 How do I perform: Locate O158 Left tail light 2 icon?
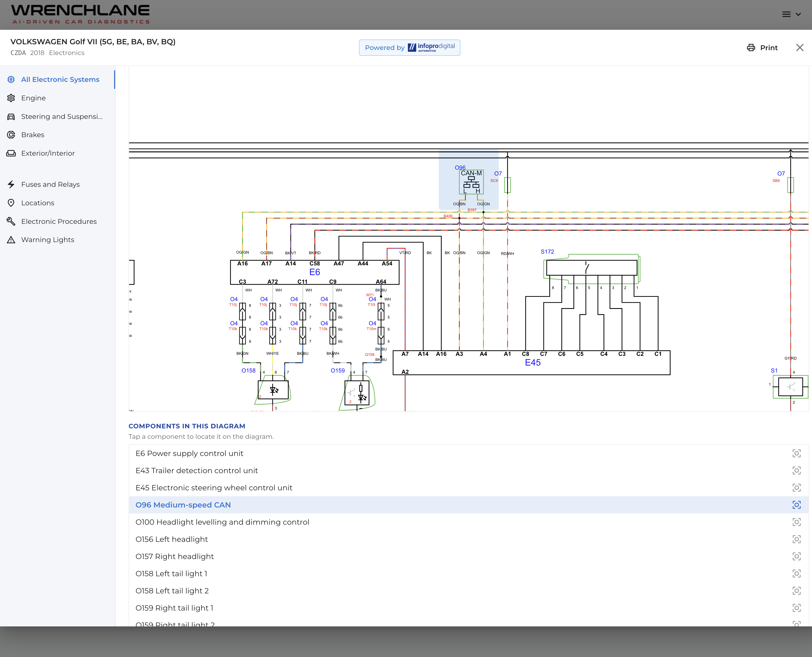(x=796, y=591)
